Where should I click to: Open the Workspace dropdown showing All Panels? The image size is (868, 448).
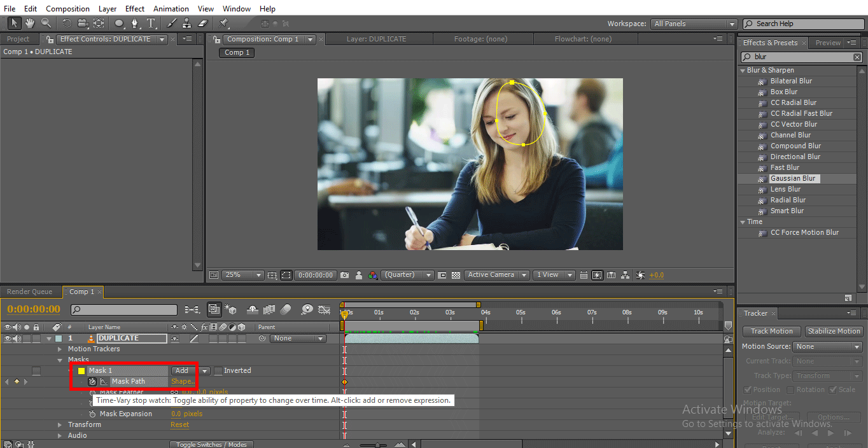tap(694, 24)
